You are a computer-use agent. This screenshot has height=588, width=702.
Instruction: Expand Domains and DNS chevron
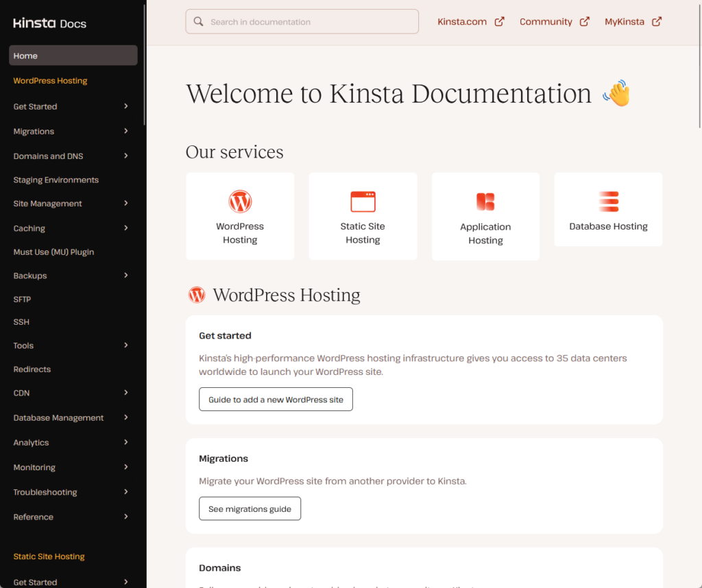(126, 156)
